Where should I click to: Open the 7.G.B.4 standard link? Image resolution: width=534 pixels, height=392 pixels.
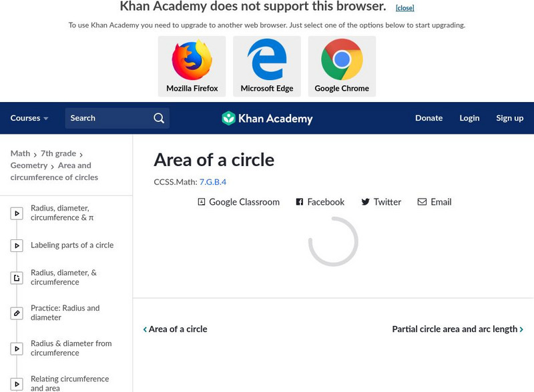point(213,181)
